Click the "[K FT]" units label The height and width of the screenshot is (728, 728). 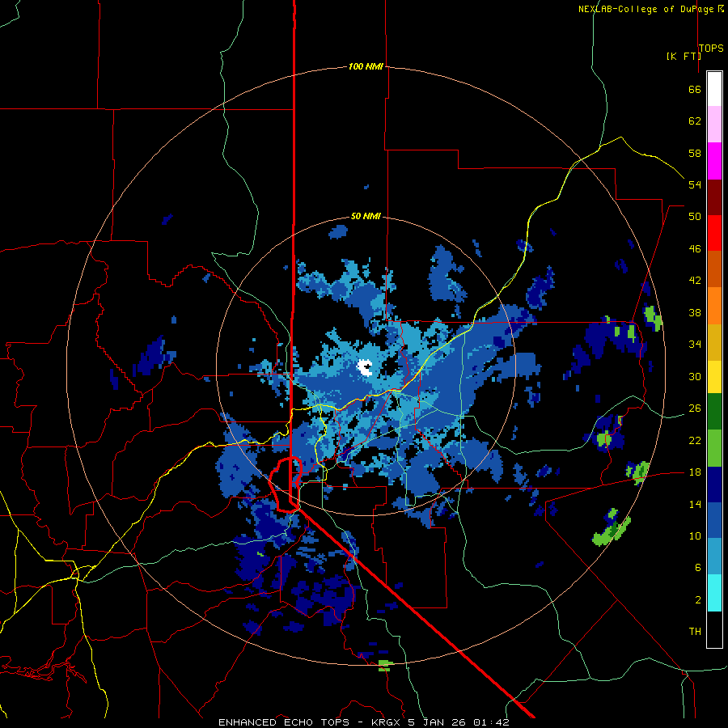tap(684, 56)
